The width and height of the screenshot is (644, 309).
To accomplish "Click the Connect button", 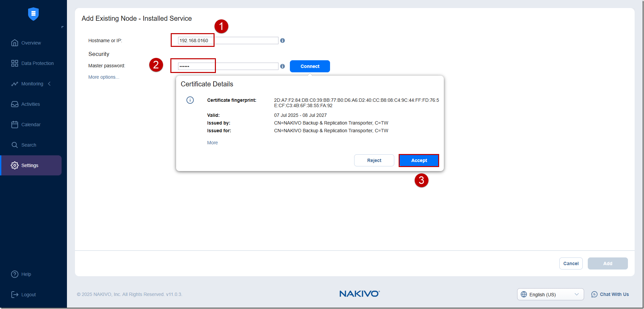I will [310, 66].
